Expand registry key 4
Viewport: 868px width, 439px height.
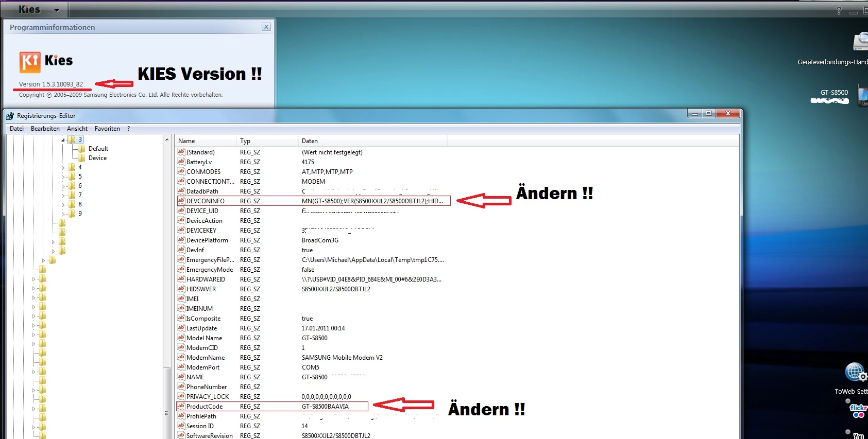click(63, 168)
